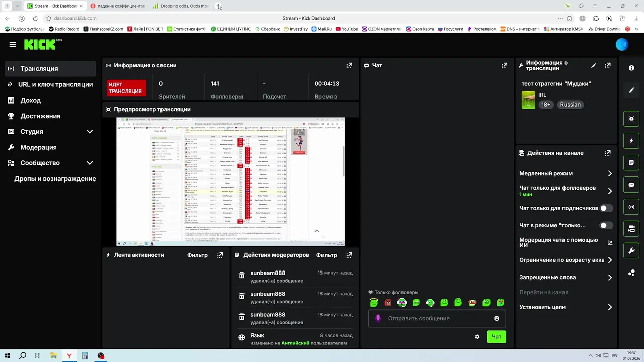644x362 pixels.
Task: Click the Перейти на канал link
Action: tap(543, 292)
